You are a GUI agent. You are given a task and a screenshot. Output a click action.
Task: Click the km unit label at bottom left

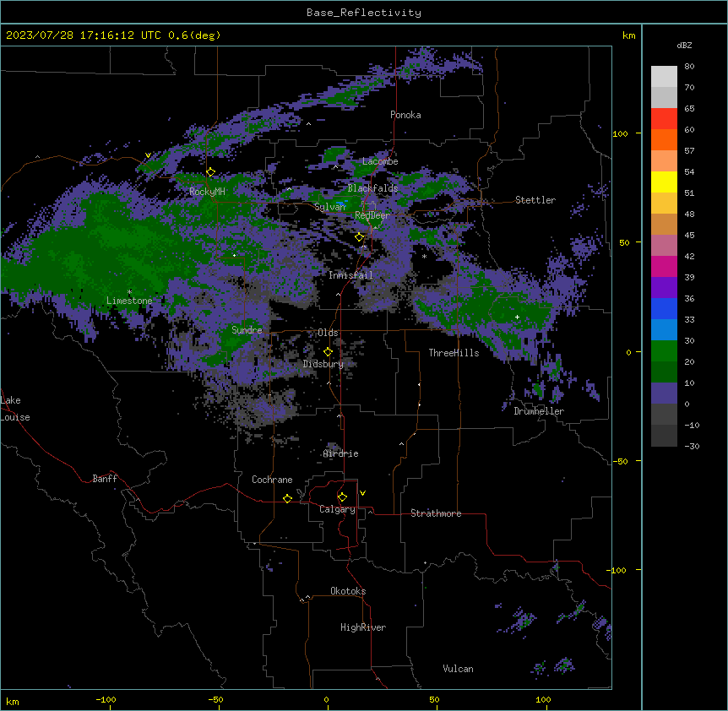click(x=13, y=701)
